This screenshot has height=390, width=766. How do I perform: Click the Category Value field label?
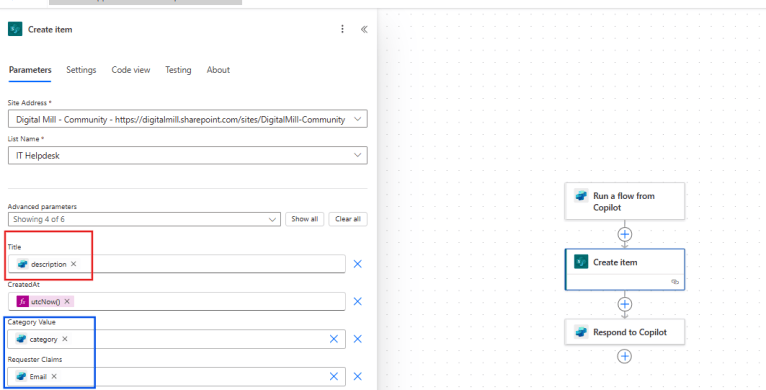tap(32, 322)
